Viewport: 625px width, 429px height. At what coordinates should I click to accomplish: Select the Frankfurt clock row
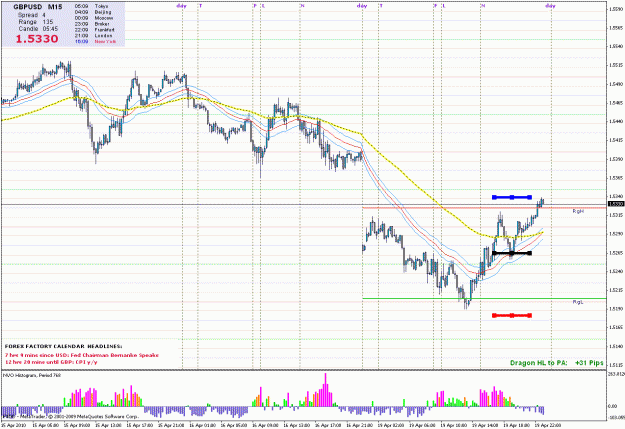click(x=94, y=30)
